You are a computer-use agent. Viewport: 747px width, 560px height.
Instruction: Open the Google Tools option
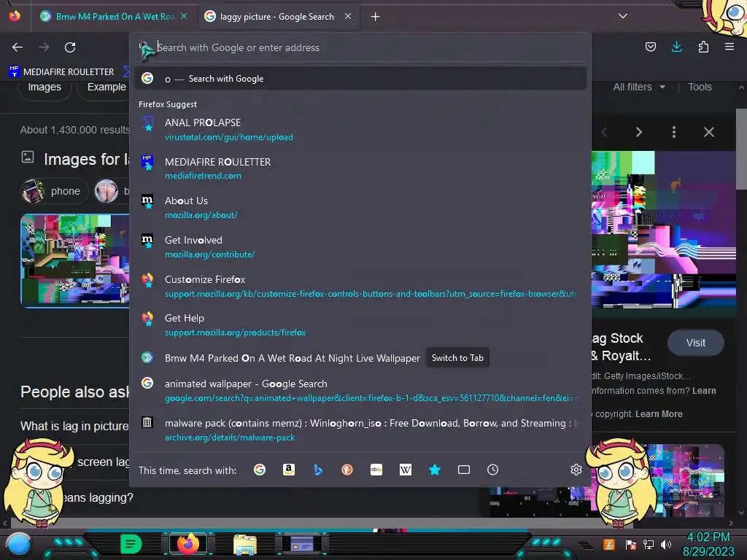point(700,87)
